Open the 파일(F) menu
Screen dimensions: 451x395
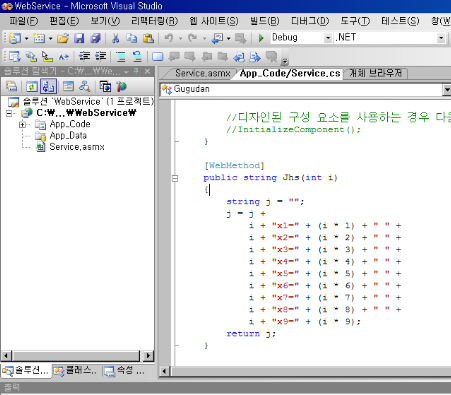(x=23, y=21)
